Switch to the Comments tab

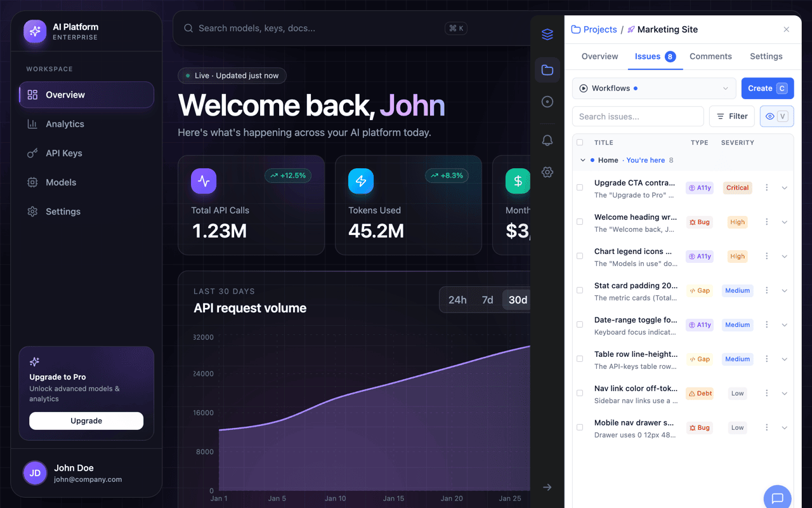point(710,57)
